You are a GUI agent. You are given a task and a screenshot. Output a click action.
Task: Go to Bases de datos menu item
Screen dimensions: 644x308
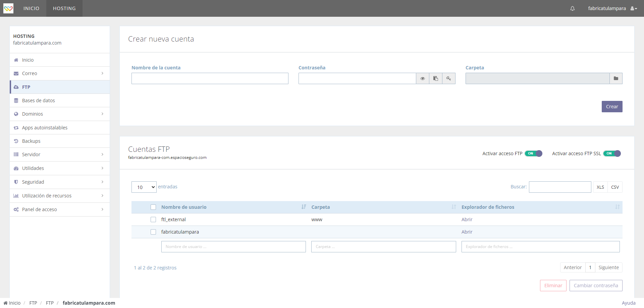38,101
